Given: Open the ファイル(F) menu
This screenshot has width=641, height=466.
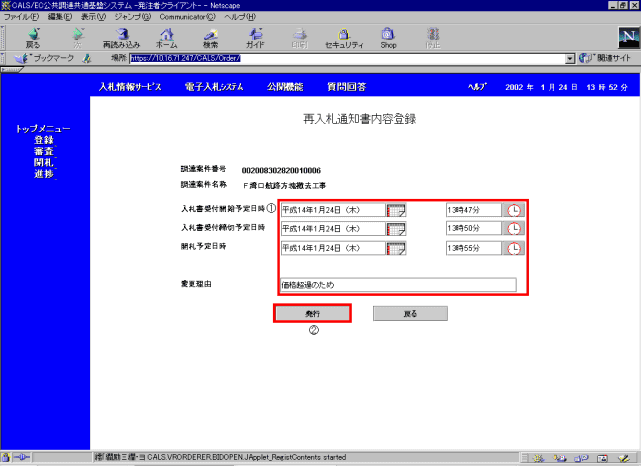Looking at the screenshot, I should (21, 17).
